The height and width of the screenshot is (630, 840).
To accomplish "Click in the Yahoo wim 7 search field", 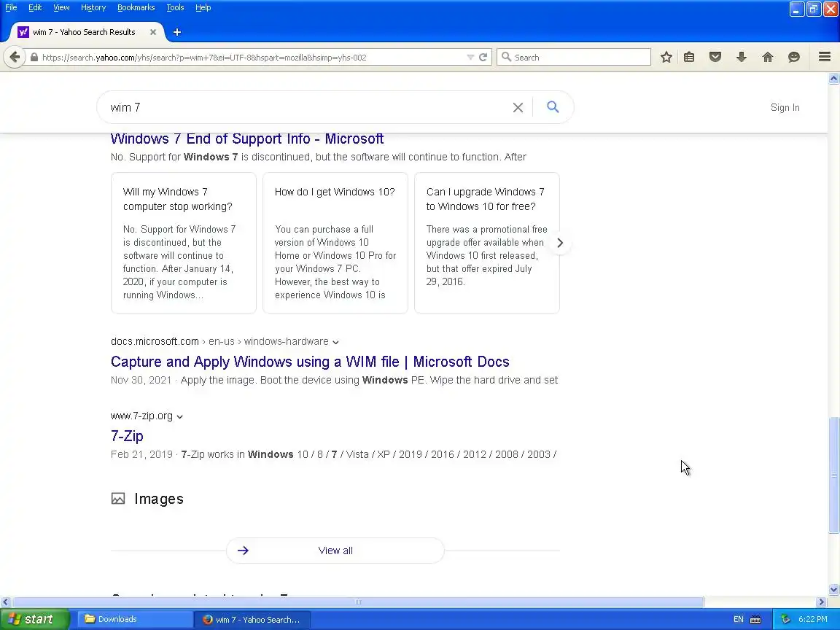I will [306, 108].
